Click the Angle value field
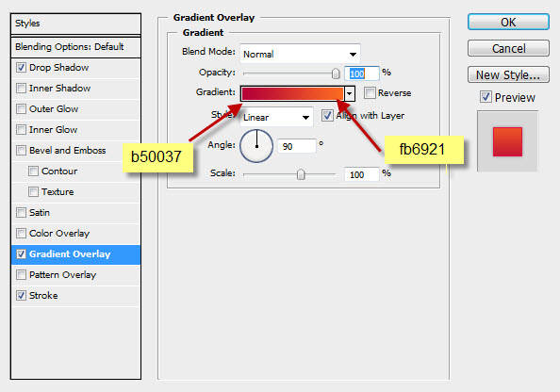This screenshot has width=560, height=392. click(x=297, y=146)
